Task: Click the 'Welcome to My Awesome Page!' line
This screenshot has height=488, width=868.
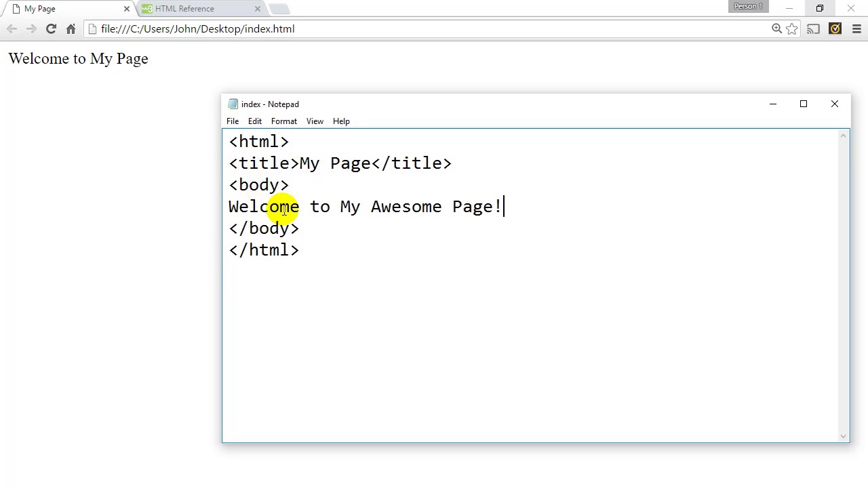Action: click(366, 207)
